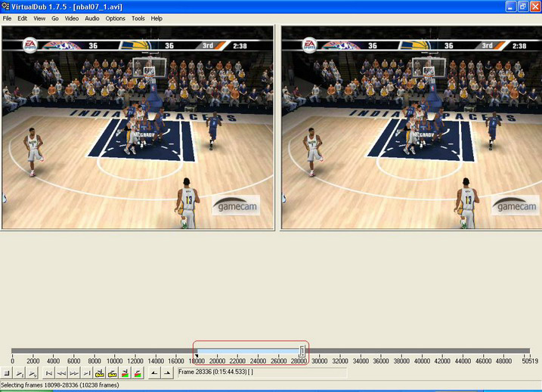
Task: Set the selection end with Mark Out
Action: 167,373
